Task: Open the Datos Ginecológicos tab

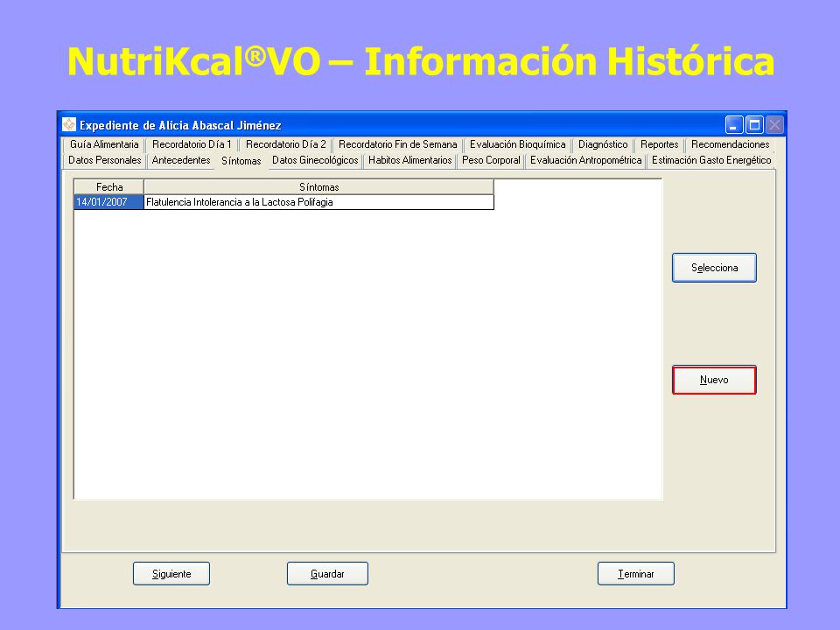Action: [315, 160]
